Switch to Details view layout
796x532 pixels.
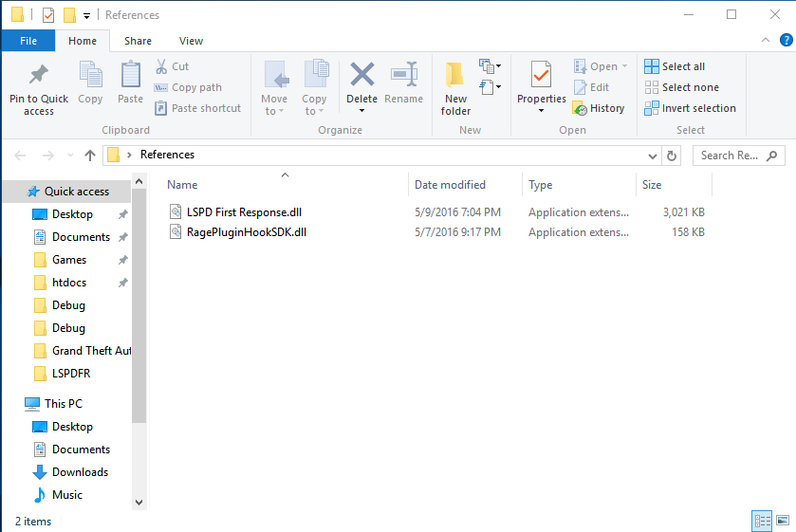(762, 521)
